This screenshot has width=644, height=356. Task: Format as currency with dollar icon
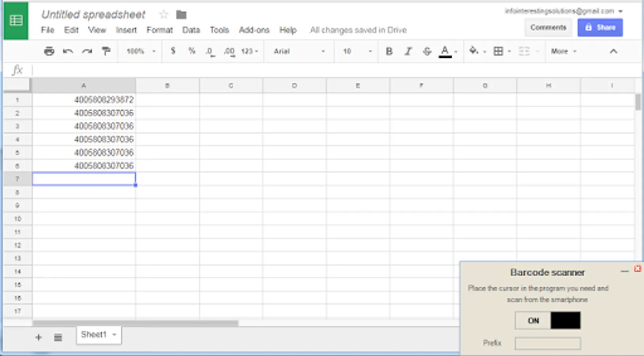(x=173, y=51)
